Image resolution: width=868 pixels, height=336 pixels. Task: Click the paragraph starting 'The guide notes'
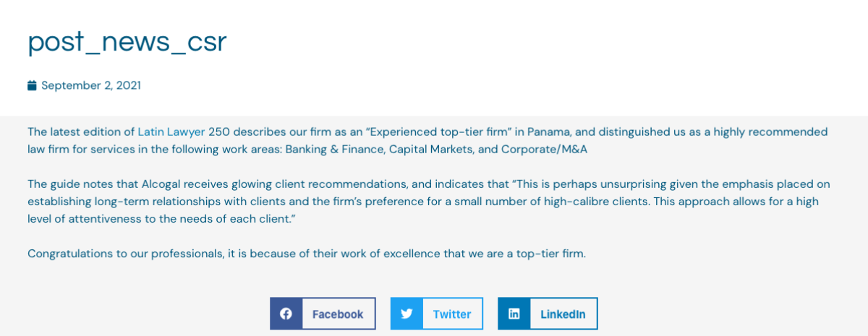pos(429,202)
